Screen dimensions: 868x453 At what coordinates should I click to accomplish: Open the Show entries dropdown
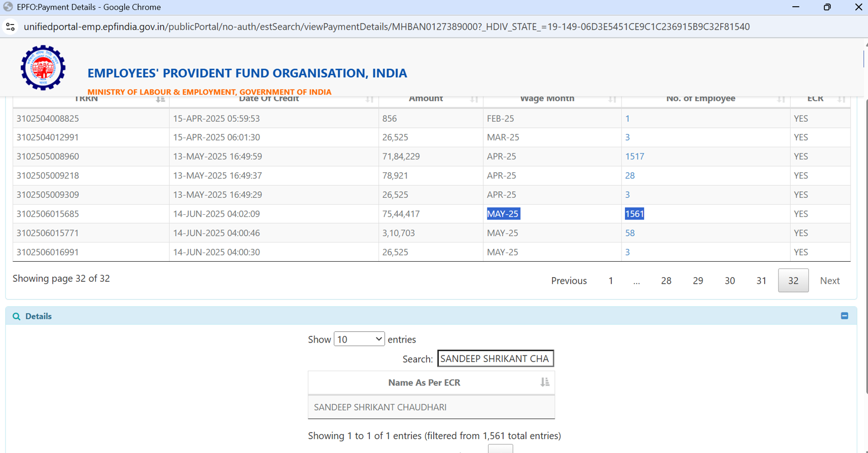(x=359, y=339)
